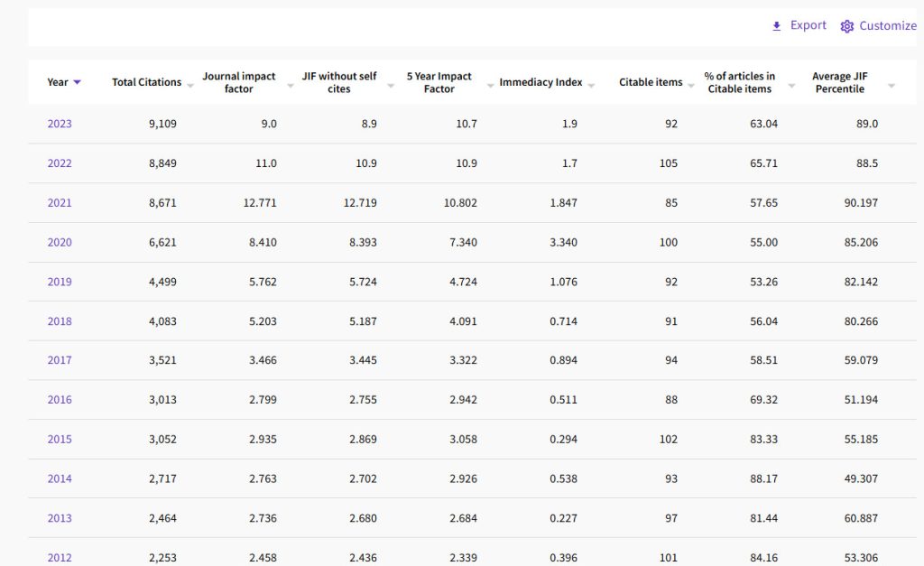Viewport: 924px width, 566px height.
Task: Open the 2021 year link
Action: 60,203
